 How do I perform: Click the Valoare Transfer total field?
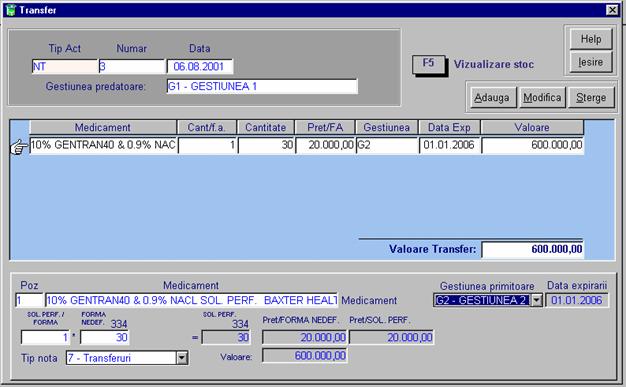pyautogui.click(x=533, y=250)
